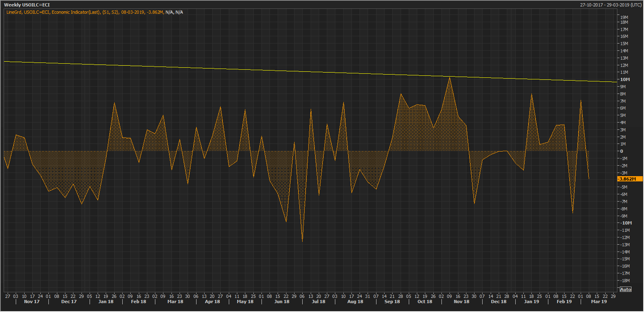Click the 27-10-2017 - 29-03-2019 (UTC) date range
This screenshot has height=312, width=644.
click(611, 5)
